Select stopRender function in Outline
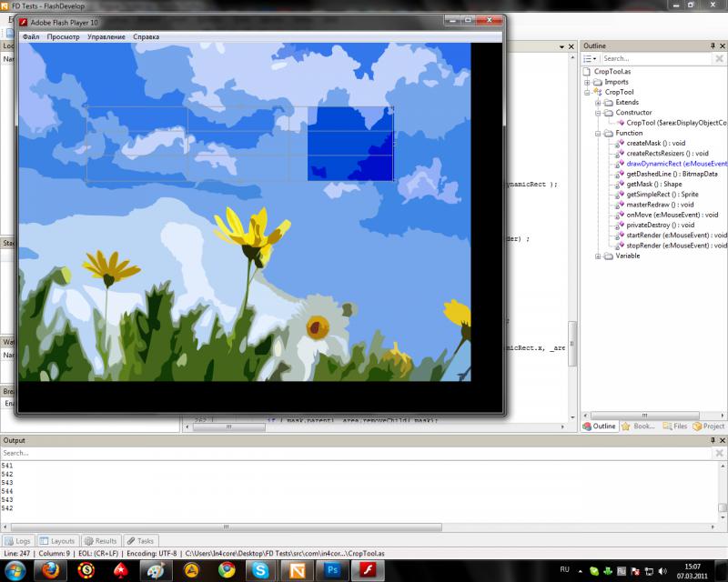The height and width of the screenshot is (582, 728). pyautogui.click(x=676, y=246)
